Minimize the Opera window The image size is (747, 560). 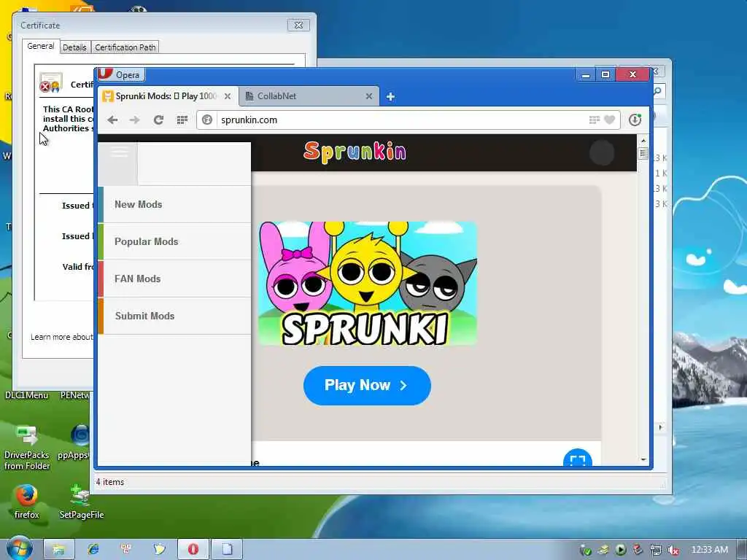586,75
